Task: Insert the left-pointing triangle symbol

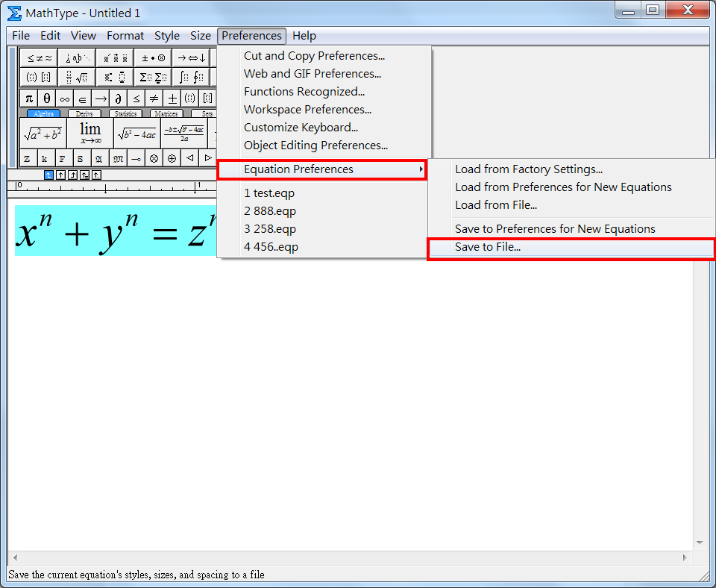Action: tap(190, 158)
